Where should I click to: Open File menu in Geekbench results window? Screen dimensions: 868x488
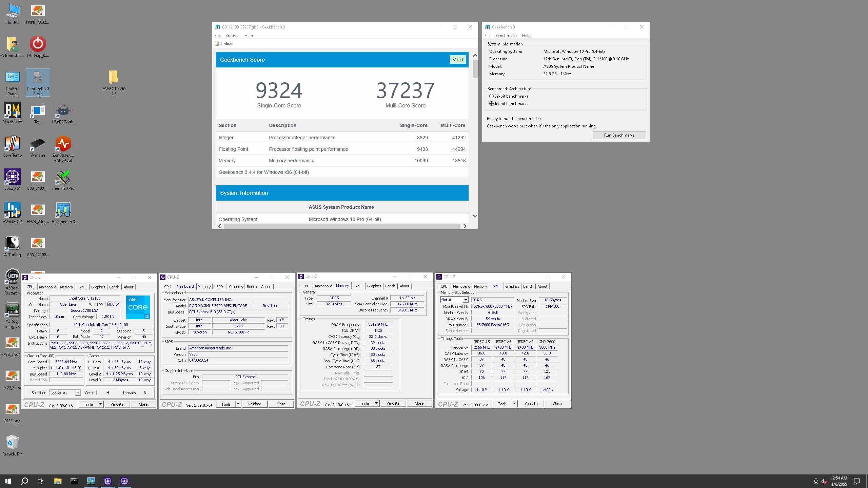coord(218,36)
